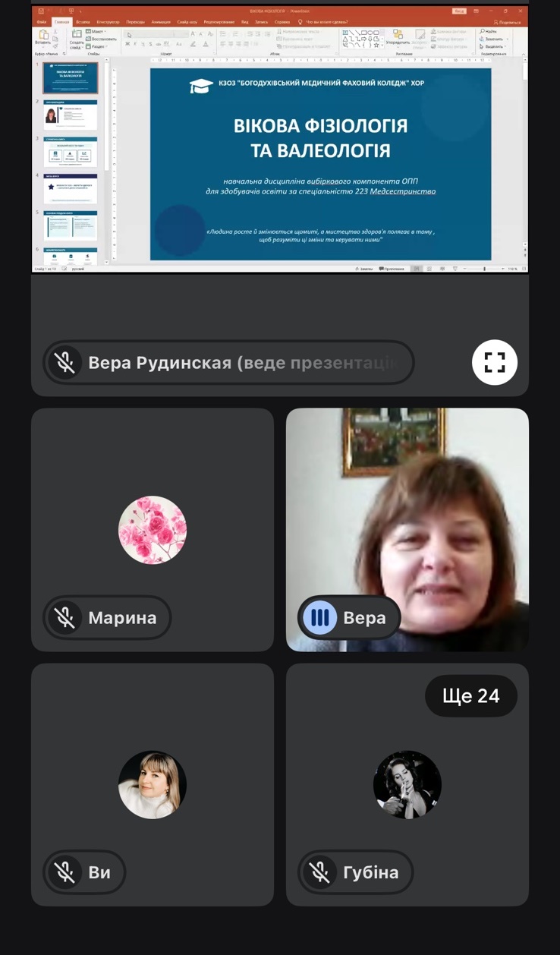560x955 pixels.
Task: Click muted microphone icon on Губіна tile
Action: point(320,872)
